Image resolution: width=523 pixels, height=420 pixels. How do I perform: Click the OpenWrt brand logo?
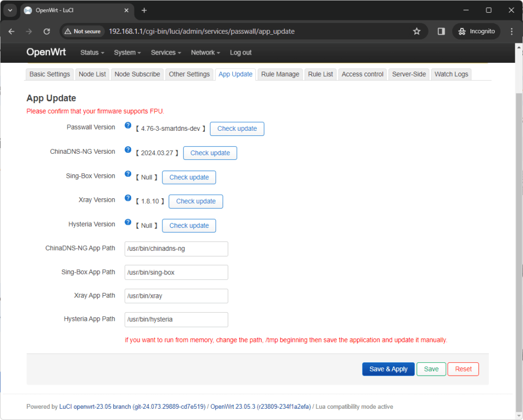[x=46, y=52]
